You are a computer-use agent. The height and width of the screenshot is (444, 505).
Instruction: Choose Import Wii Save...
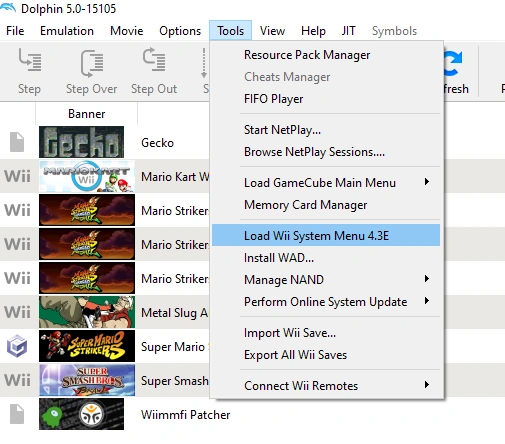(326, 333)
